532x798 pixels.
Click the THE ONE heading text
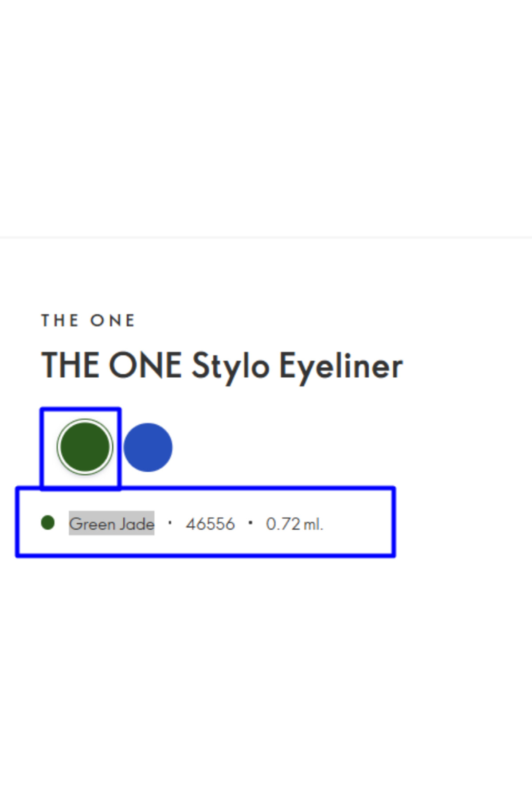[x=88, y=320]
